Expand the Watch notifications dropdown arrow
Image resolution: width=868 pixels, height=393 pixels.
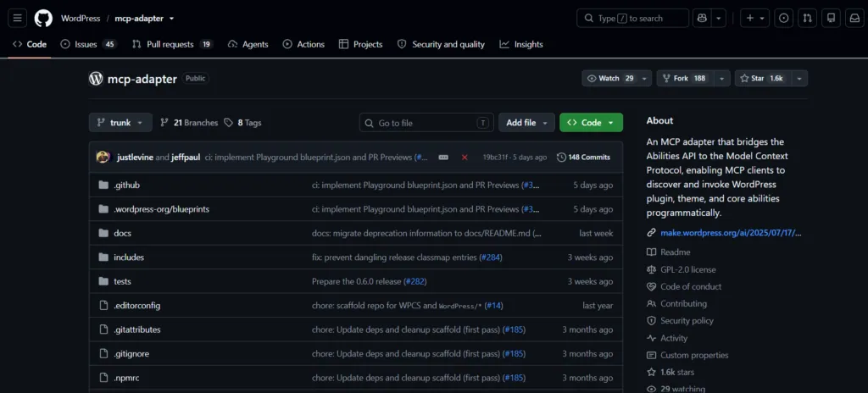tap(644, 79)
